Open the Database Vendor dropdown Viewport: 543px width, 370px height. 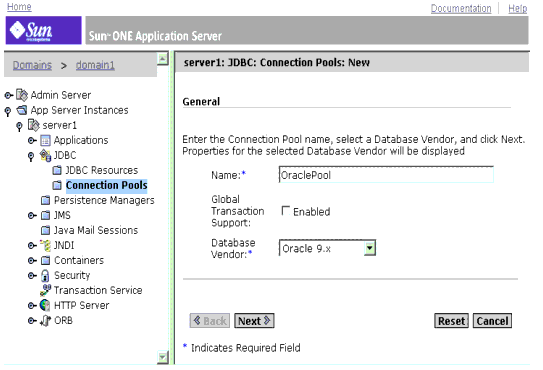pyautogui.click(x=370, y=248)
